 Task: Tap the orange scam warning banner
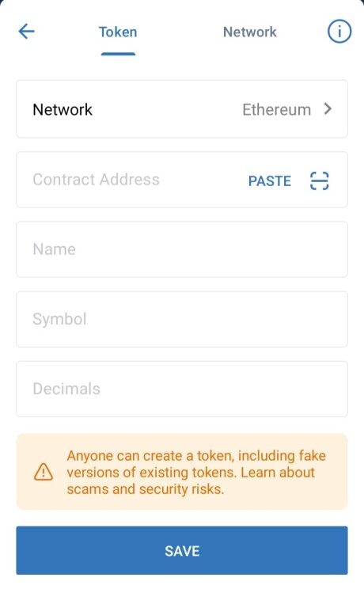click(182, 472)
